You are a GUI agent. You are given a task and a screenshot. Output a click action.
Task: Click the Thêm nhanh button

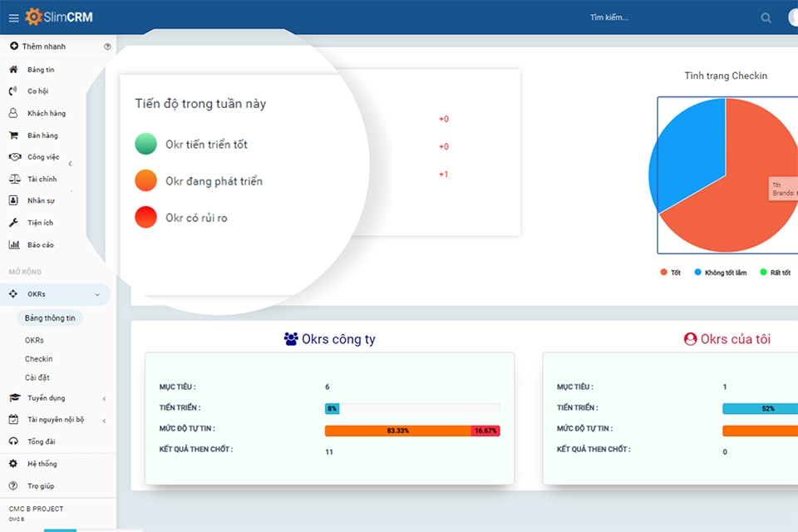pos(37,47)
